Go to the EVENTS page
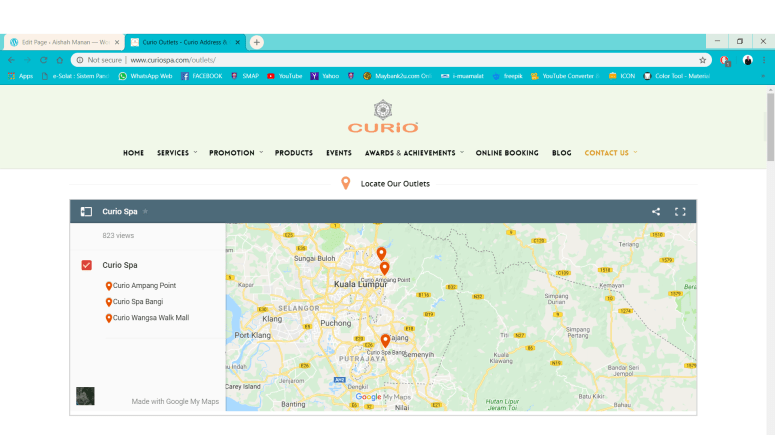 [339, 153]
